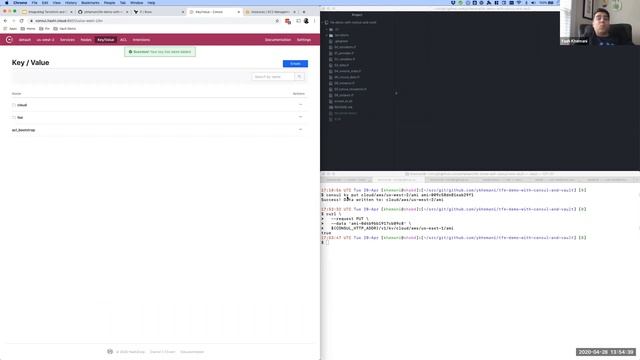Open the cloud folder key

click(x=22, y=105)
